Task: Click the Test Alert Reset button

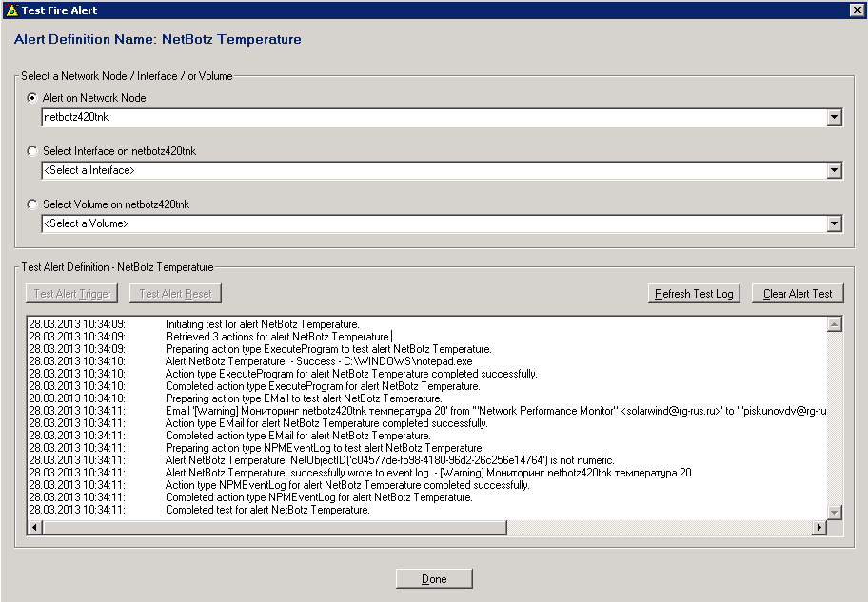Action: point(175,293)
